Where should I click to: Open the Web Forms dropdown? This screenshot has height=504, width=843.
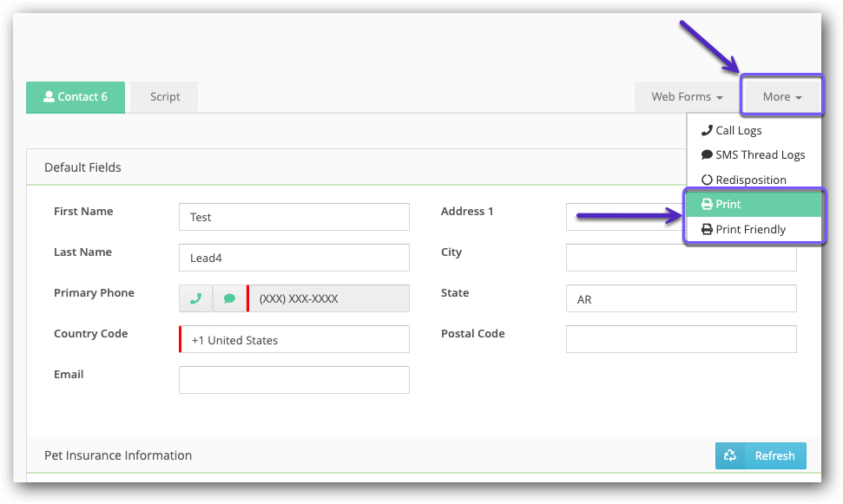pyautogui.click(x=685, y=96)
